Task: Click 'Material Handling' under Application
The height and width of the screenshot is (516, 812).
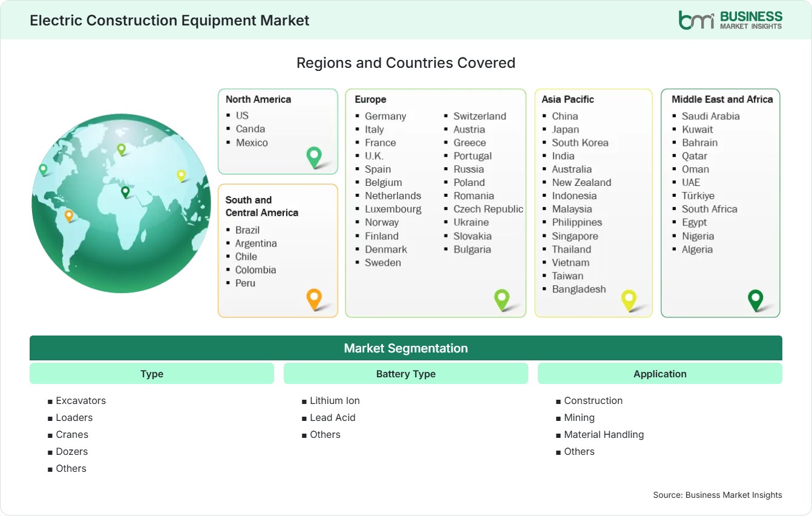Action: pyautogui.click(x=604, y=435)
